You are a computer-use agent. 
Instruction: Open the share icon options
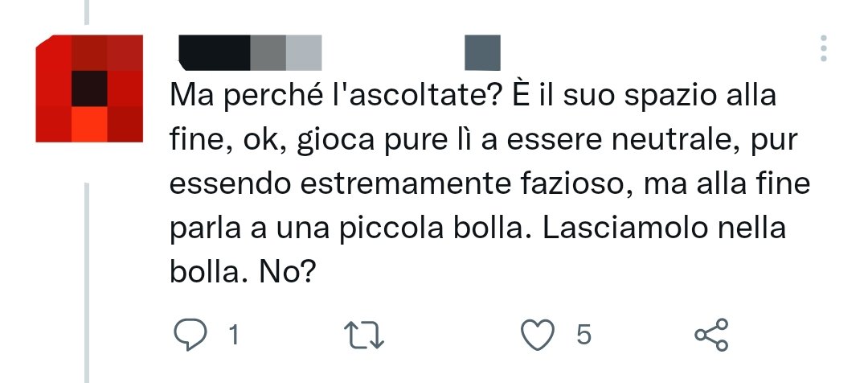click(x=711, y=335)
